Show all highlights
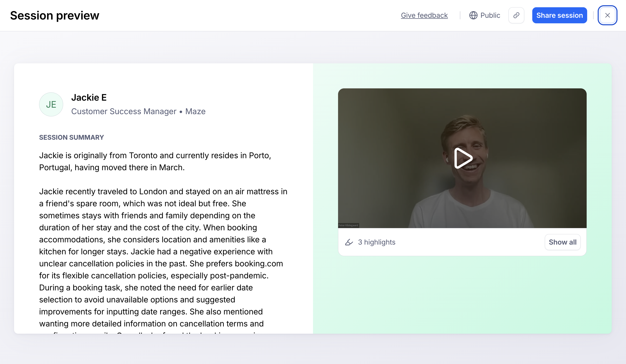The image size is (626, 364). 562,242
